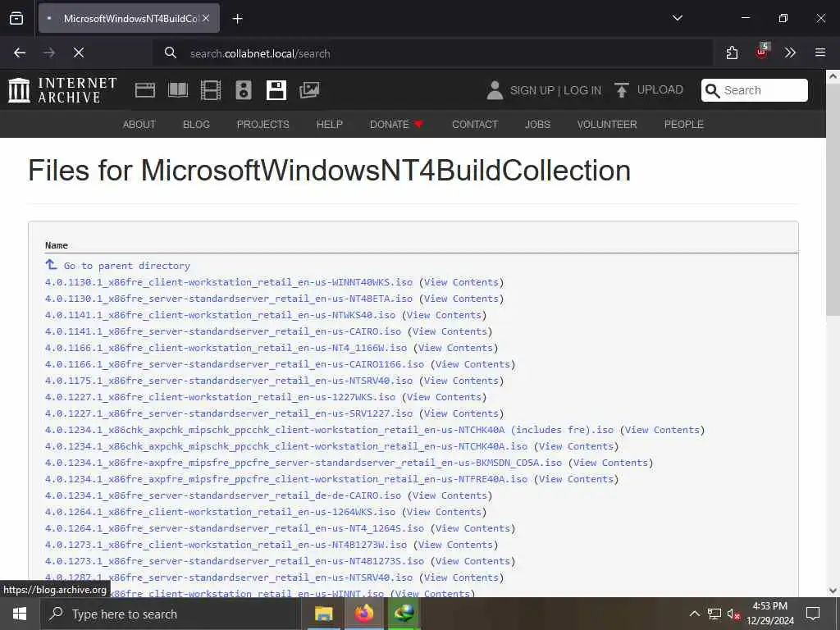Image resolution: width=840 pixels, height=630 pixels.
Task: Open the Images icon
Action: pyautogui.click(x=309, y=90)
